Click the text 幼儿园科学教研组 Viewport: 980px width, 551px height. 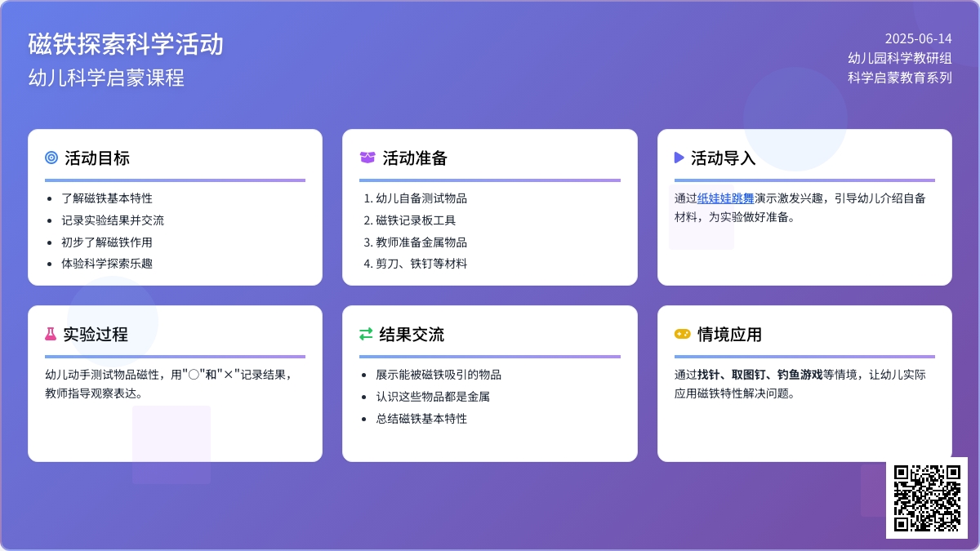click(x=900, y=58)
